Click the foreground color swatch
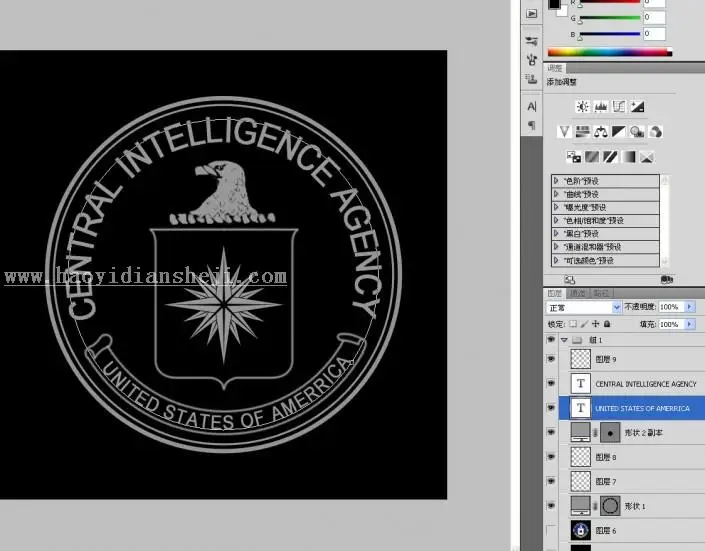The image size is (705, 551). [x=554, y=4]
